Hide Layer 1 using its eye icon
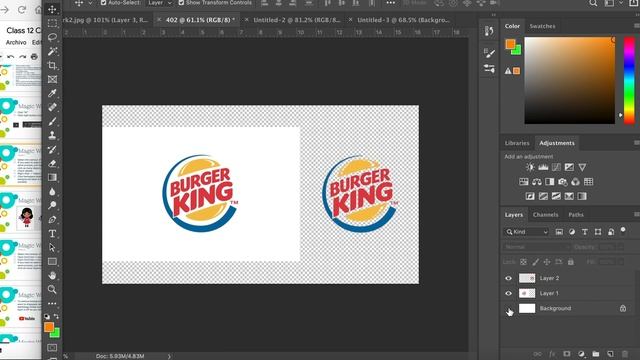The width and height of the screenshot is (640, 360). (509, 293)
